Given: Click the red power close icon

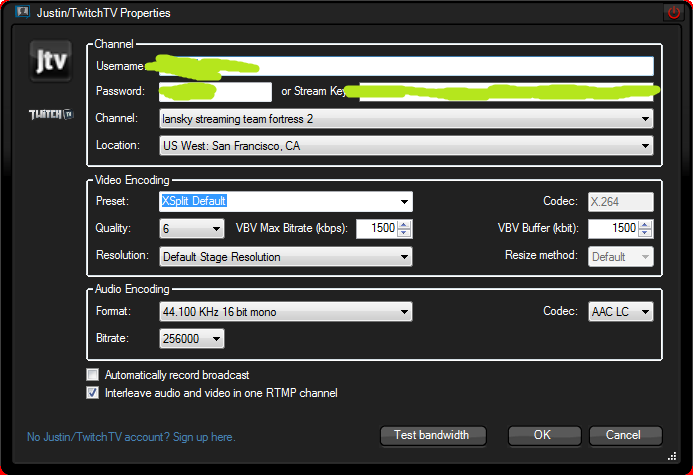Looking at the screenshot, I should [x=674, y=12].
